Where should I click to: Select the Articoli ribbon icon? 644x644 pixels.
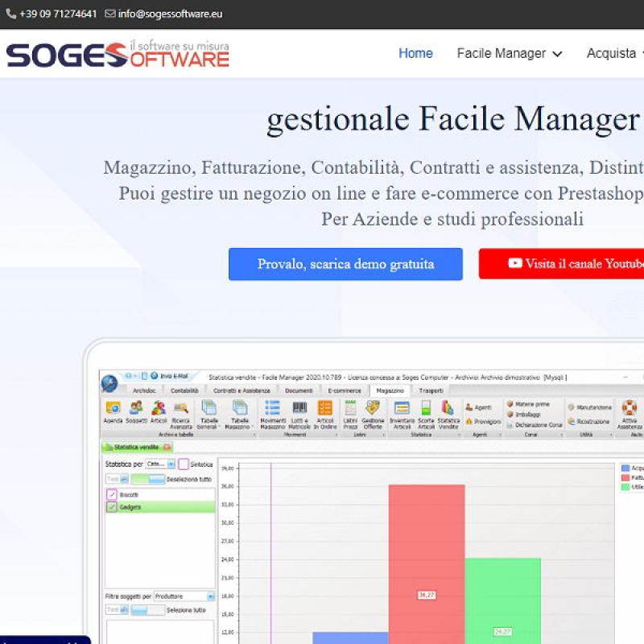pyautogui.click(x=159, y=408)
